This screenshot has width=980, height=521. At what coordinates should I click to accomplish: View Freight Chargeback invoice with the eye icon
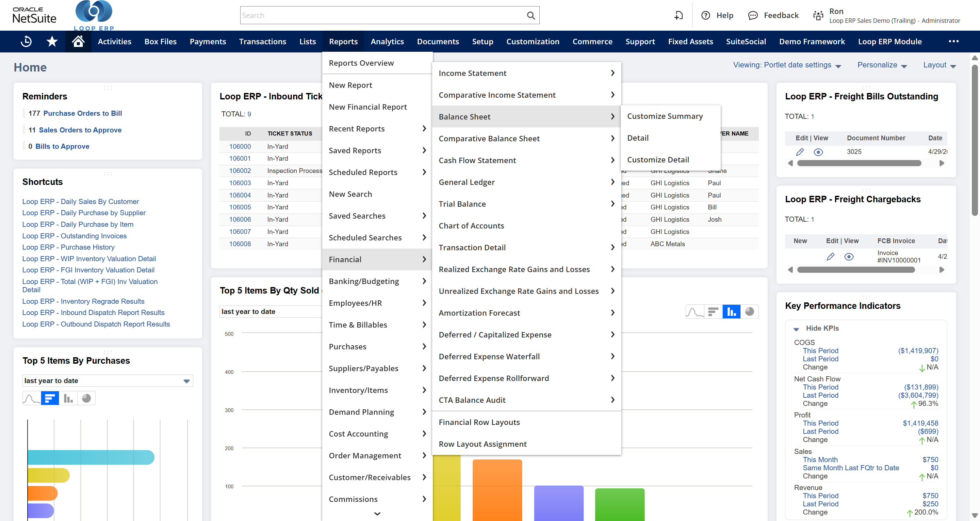coord(849,257)
